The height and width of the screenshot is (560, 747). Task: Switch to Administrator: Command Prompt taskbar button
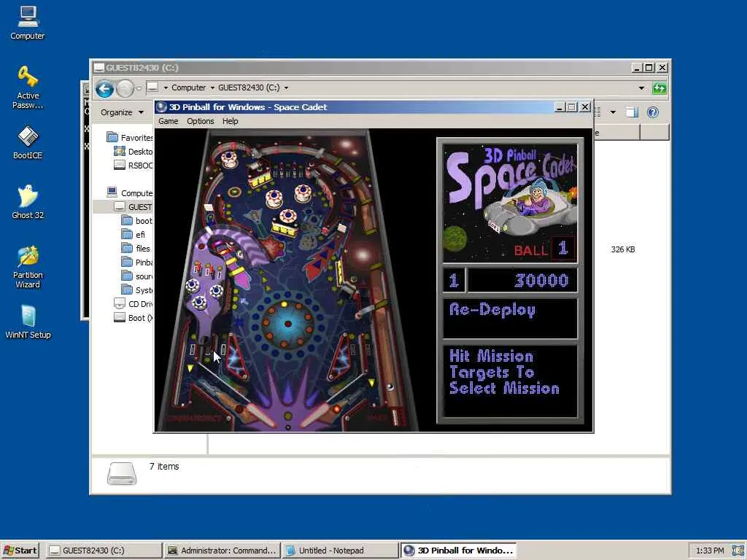[x=222, y=551]
